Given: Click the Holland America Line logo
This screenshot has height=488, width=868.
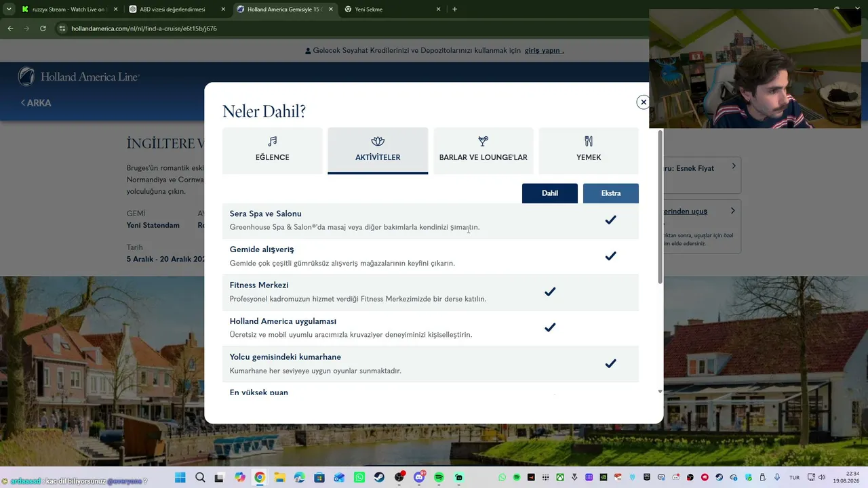Looking at the screenshot, I should click(79, 77).
